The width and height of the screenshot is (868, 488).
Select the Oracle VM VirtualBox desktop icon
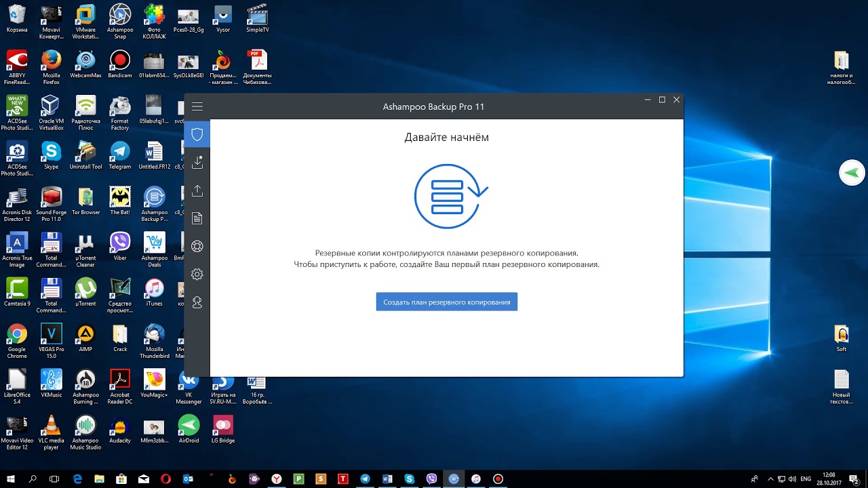pyautogui.click(x=52, y=113)
